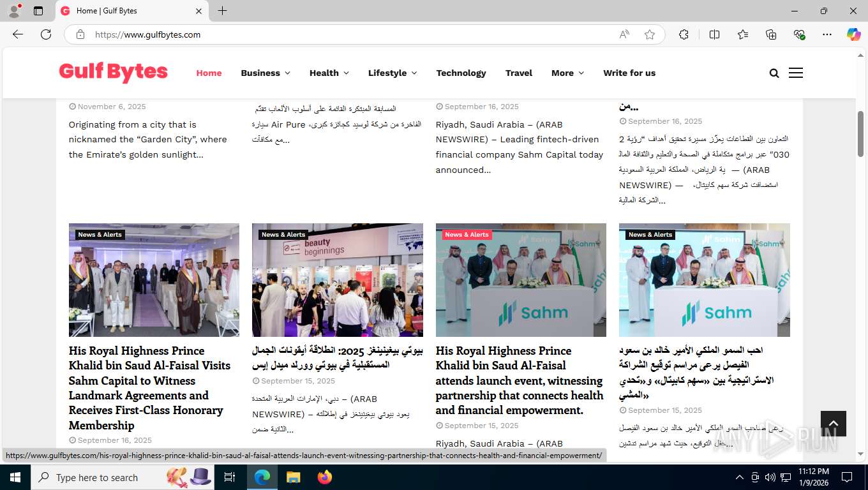868x490 pixels.
Task: Click 'Garden City' article excerpt text
Action: pos(148,140)
